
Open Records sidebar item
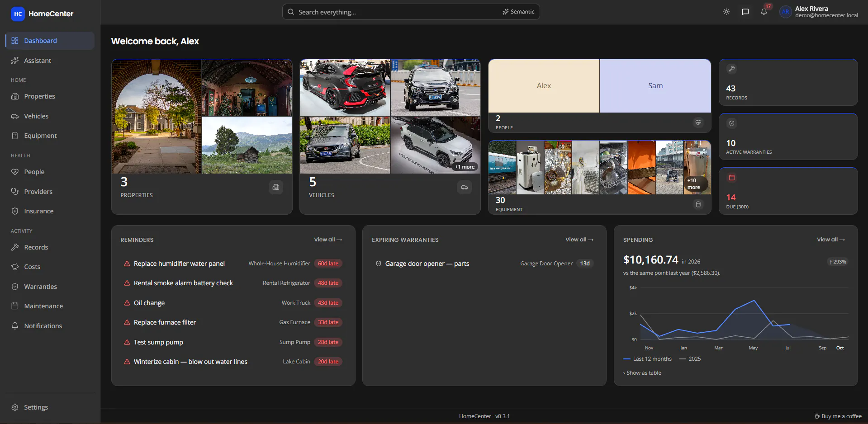(x=50, y=247)
